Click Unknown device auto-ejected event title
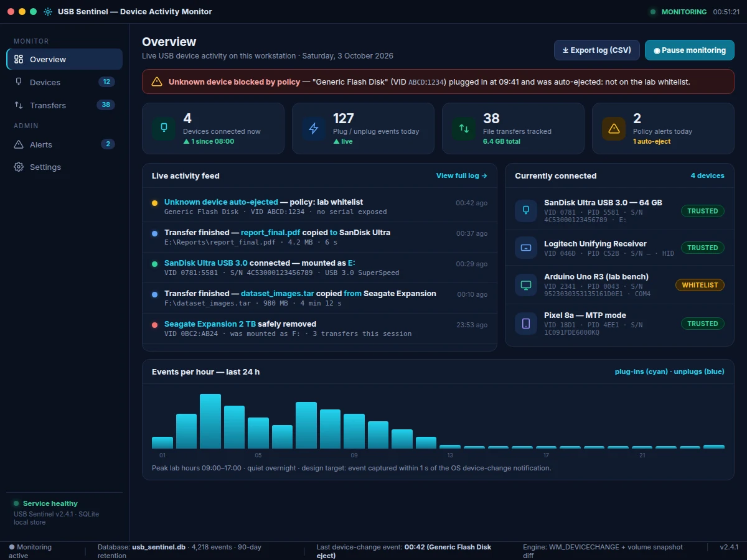The image size is (747, 560). point(221,202)
